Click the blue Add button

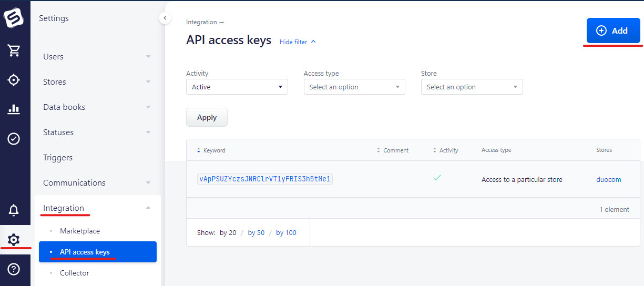[613, 31]
